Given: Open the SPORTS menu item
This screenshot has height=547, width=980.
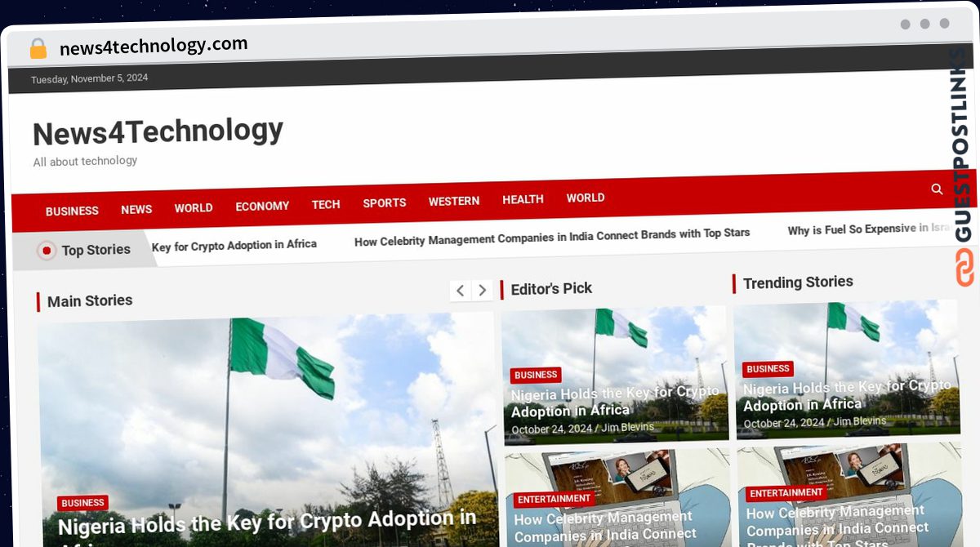Looking at the screenshot, I should tap(385, 202).
